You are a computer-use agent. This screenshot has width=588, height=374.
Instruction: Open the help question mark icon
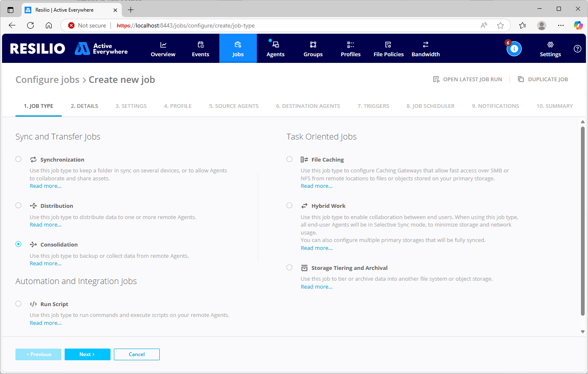(577, 49)
